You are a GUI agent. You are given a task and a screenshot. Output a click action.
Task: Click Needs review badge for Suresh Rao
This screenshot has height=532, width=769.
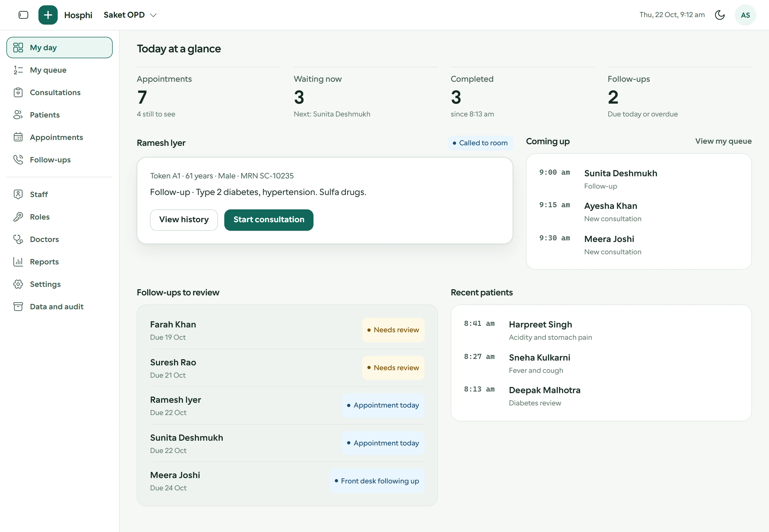coord(393,367)
